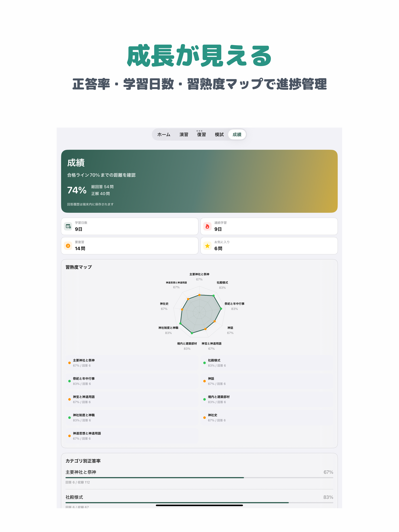
Task: Select the 神社史 legend row
Action: coord(267,418)
